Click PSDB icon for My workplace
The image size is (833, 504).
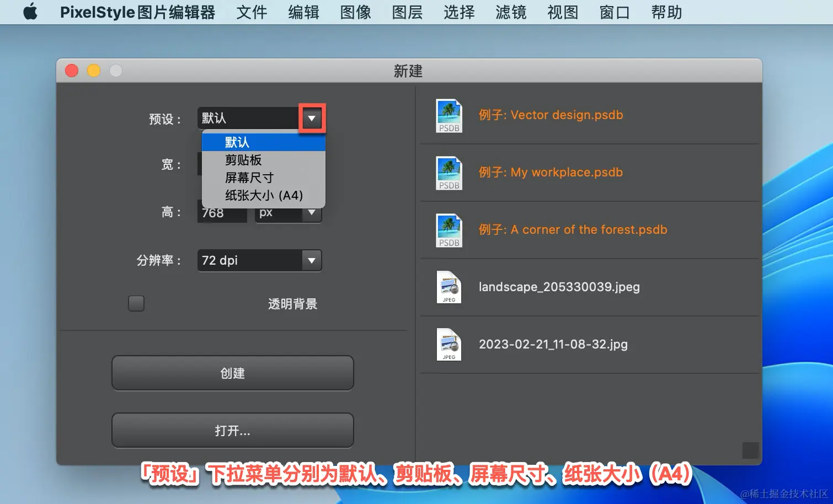[x=449, y=173]
